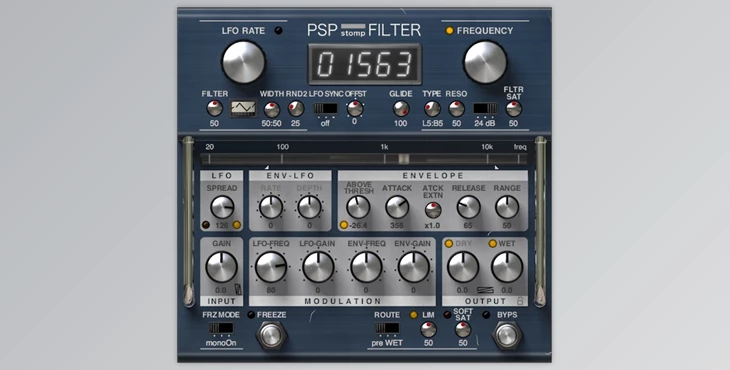The image size is (730, 370).
Task: Flip the FRZ MODE switch
Action: point(221,328)
